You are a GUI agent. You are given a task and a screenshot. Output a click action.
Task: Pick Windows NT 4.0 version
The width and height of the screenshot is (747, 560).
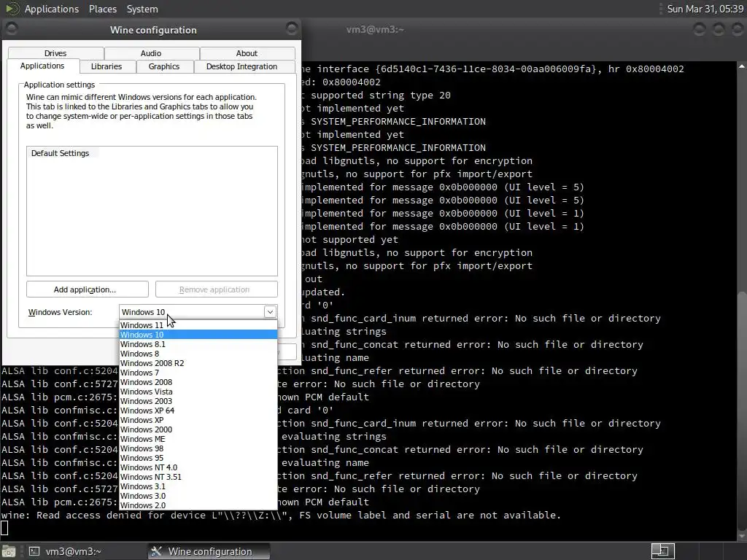[x=198, y=467]
